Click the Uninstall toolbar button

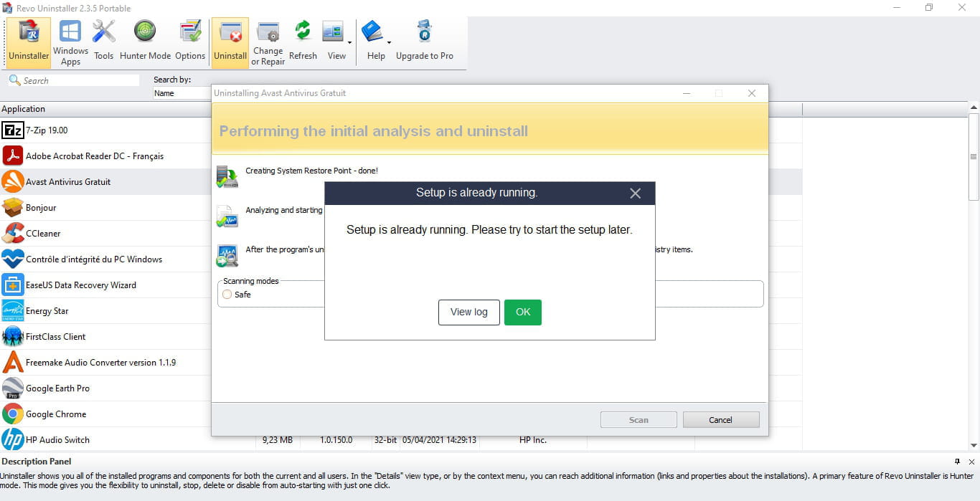click(230, 43)
